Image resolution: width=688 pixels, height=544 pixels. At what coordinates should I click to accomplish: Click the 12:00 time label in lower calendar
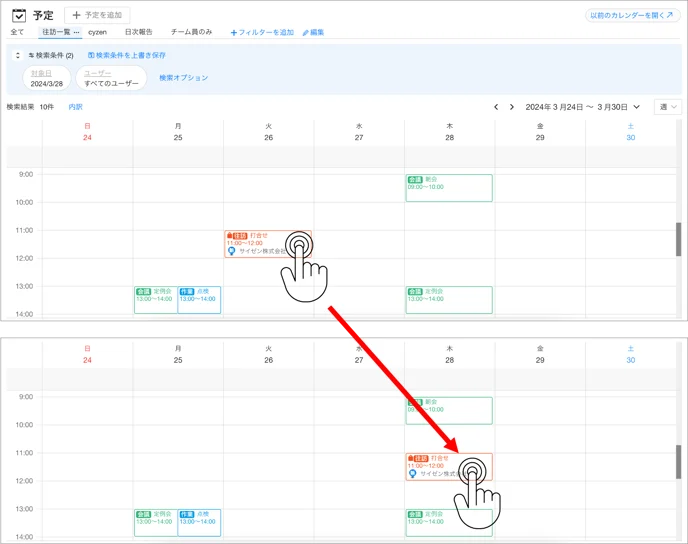point(24,481)
